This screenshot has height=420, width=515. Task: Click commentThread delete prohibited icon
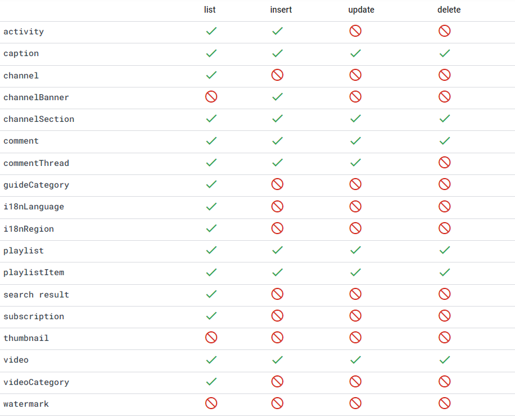(444, 162)
